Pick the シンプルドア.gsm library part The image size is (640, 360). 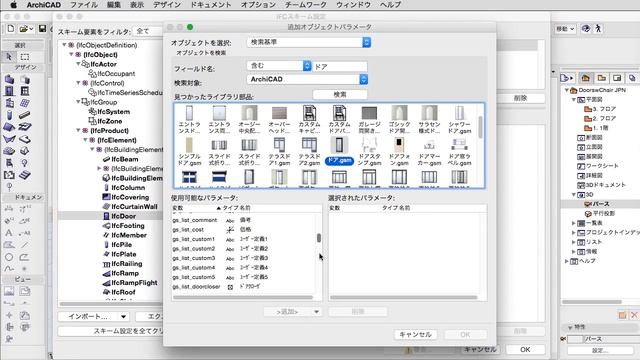click(x=189, y=151)
